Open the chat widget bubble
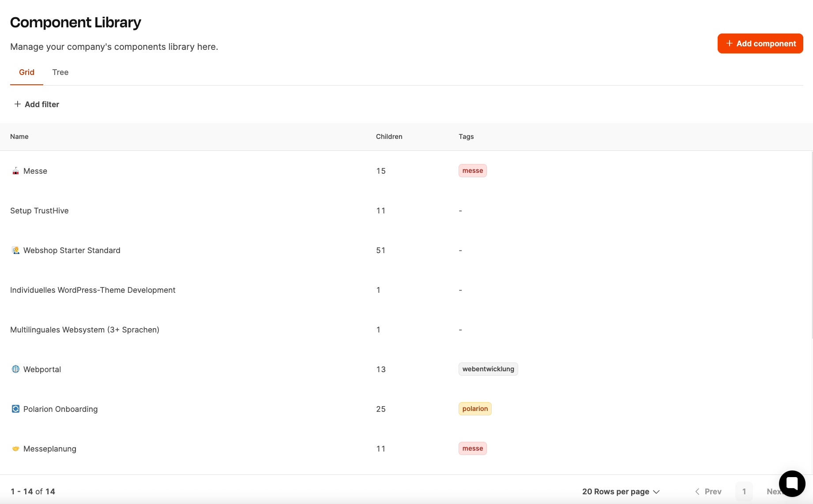This screenshot has height=504, width=813. click(x=792, y=483)
